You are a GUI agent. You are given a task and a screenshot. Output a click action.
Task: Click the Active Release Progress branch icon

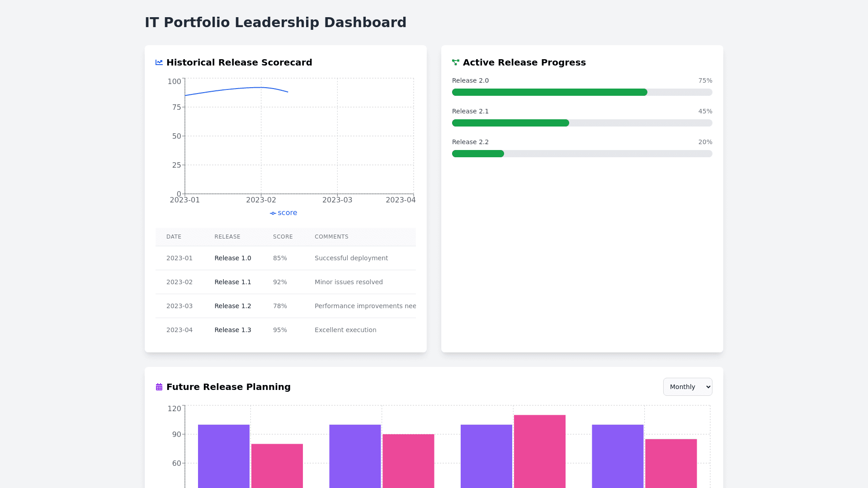455,62
